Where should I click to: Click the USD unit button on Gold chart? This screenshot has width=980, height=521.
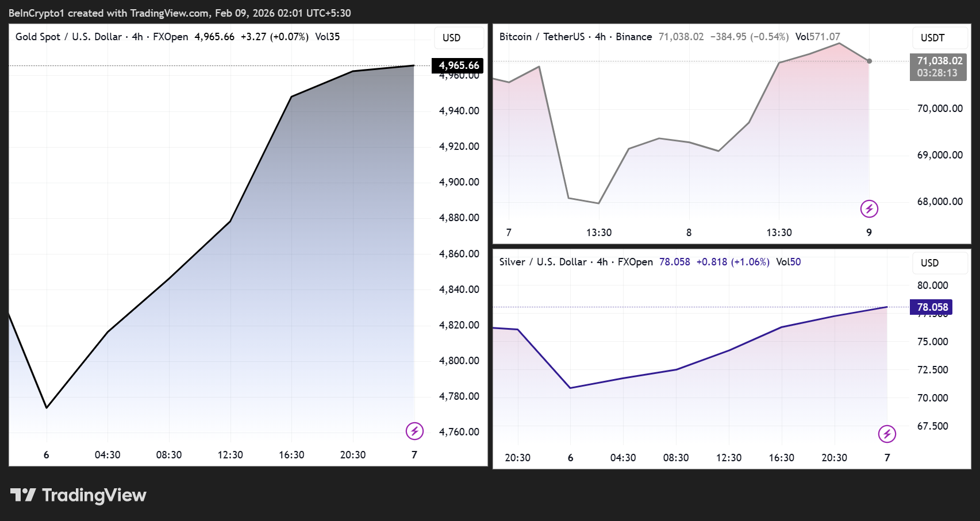[x=459, y=37]
